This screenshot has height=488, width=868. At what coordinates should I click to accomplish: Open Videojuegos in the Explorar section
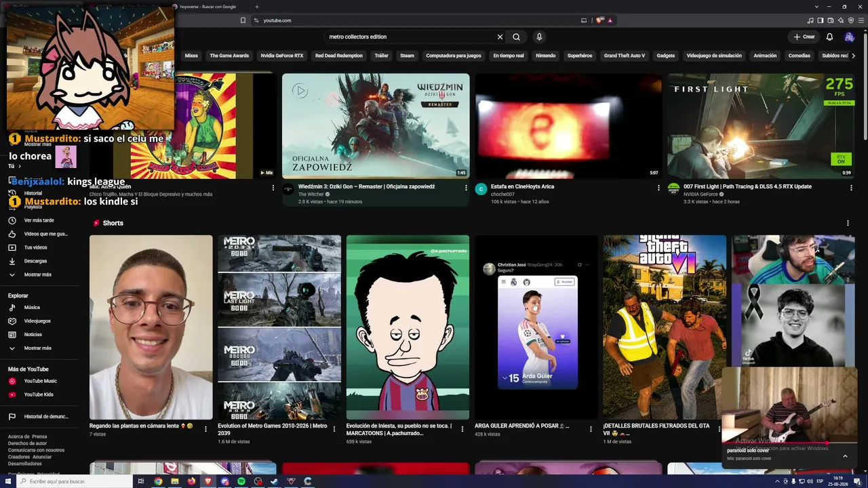click(39, 321)
